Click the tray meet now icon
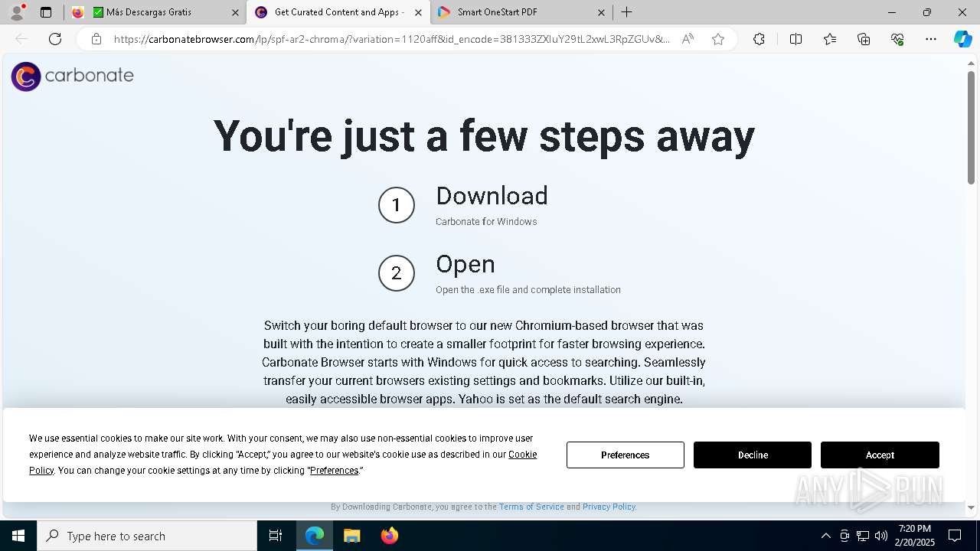Viewport: 980px width, 551px height. pos(844,536)
